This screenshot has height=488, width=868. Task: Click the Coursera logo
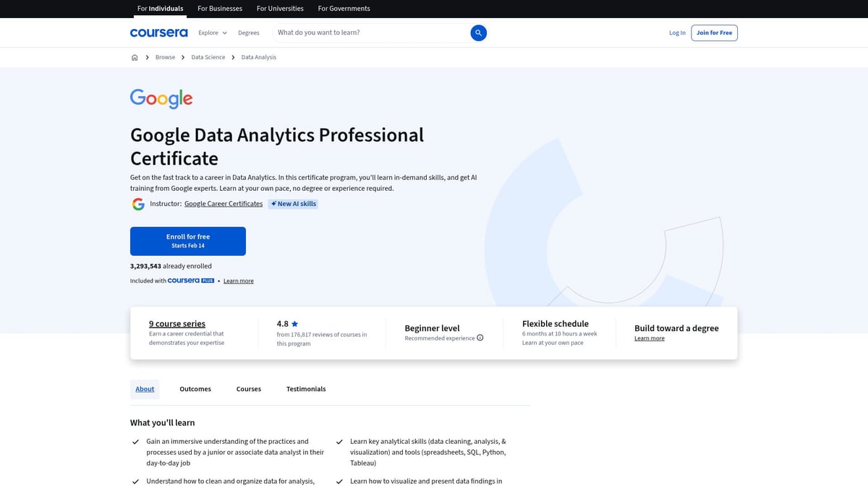(x=158, y=33)
